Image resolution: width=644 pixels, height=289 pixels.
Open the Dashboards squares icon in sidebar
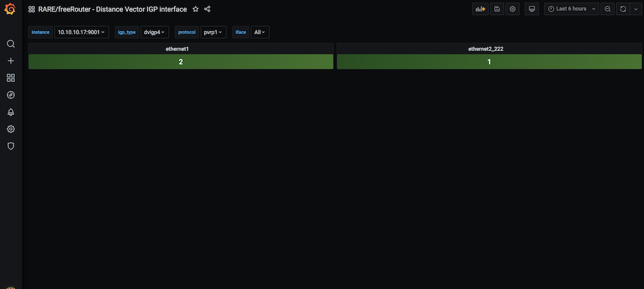coord(11,78)
